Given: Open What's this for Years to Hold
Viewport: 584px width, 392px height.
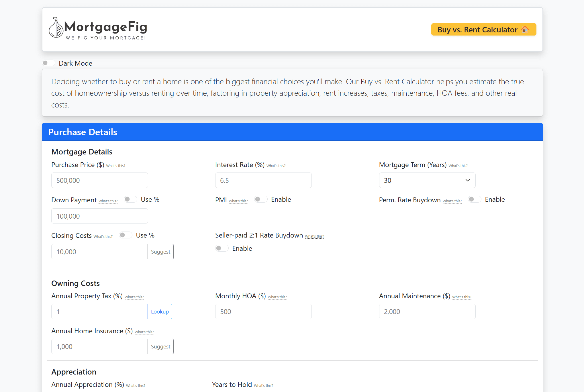Looking at the screenshot, I should (263, 385).
